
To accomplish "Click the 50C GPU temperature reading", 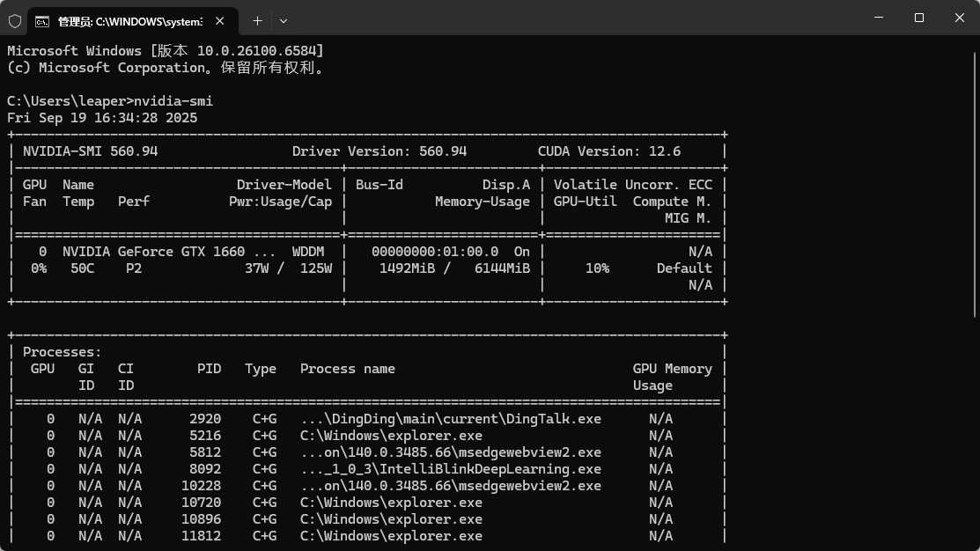I will click(82, 268).
